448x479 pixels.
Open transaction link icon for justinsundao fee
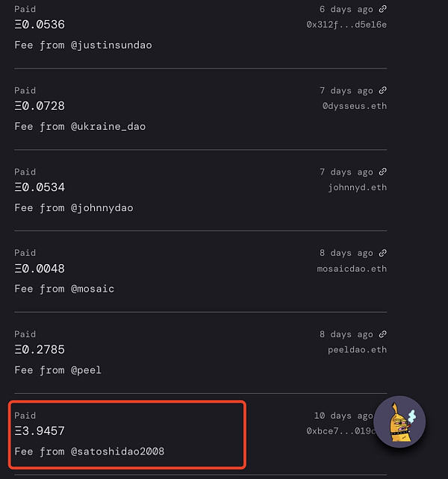click(x=382, y=9)
